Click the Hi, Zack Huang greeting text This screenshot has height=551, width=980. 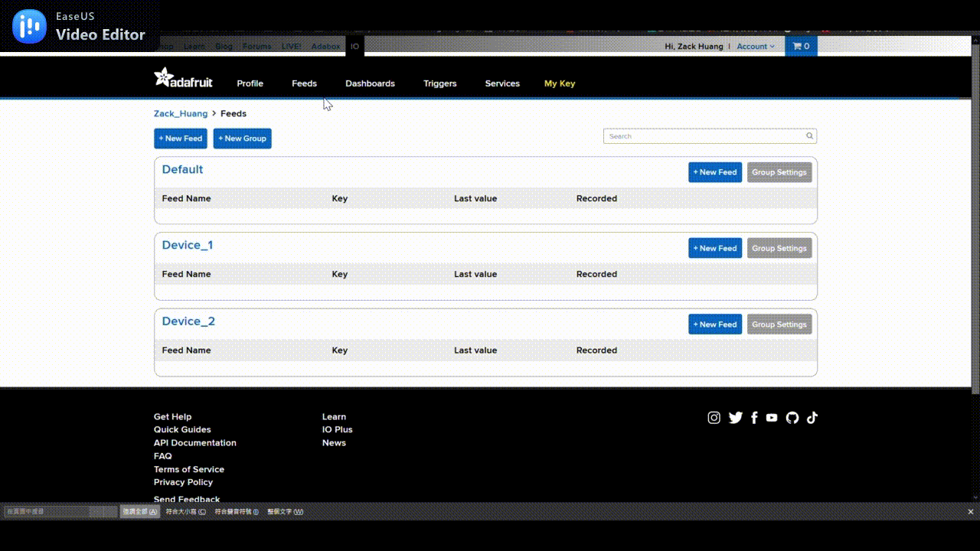pyautogui.click(x=694, y=47)
